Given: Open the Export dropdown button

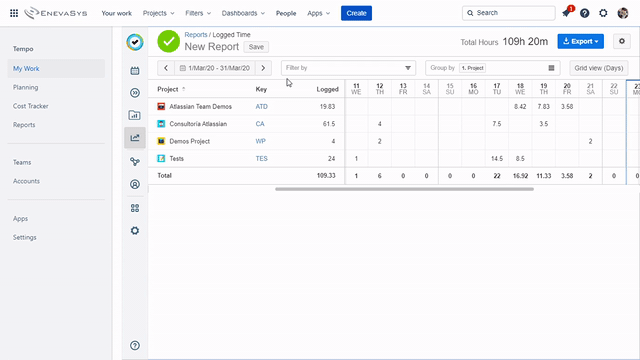Looking at the screenshot, I should [x=580, y=41].
